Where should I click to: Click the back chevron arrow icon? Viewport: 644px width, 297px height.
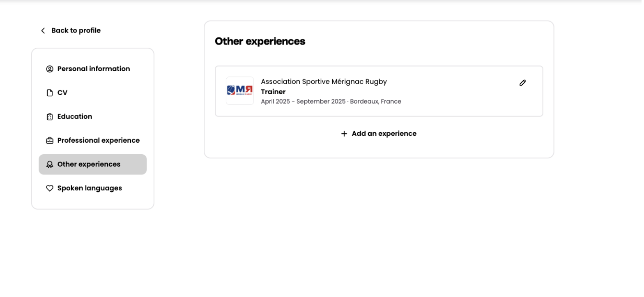[43, 31]
